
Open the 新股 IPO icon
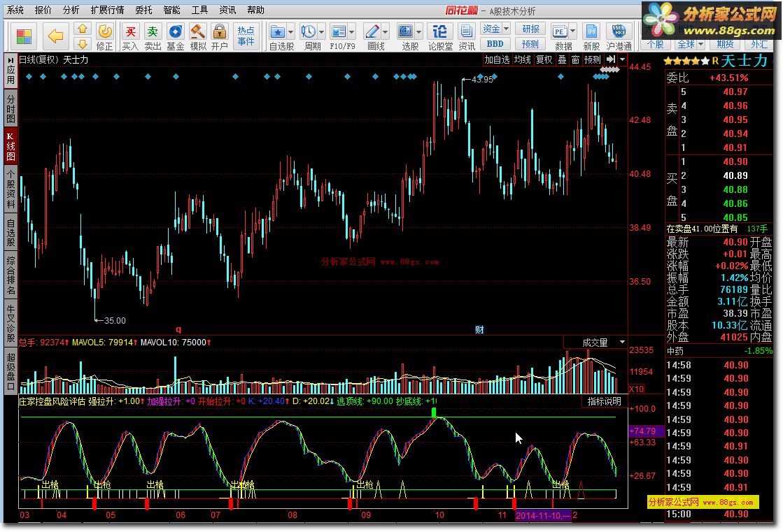coord(591,36)
